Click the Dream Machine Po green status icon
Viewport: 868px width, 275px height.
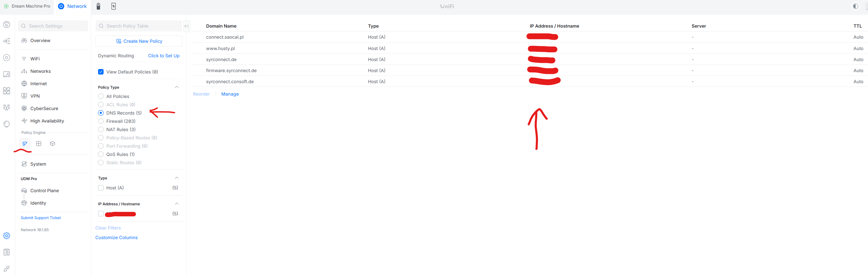[6, 6]
